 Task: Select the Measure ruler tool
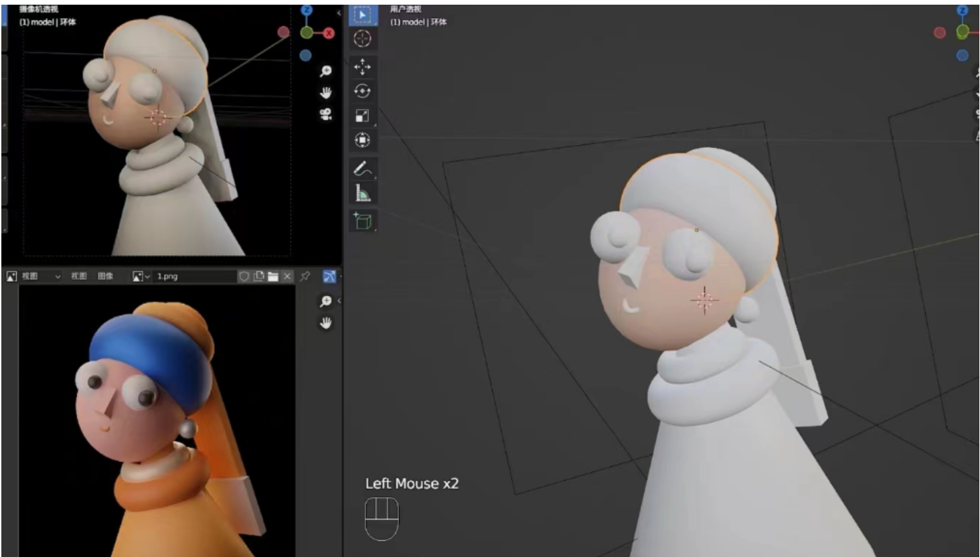coord(362,193)
